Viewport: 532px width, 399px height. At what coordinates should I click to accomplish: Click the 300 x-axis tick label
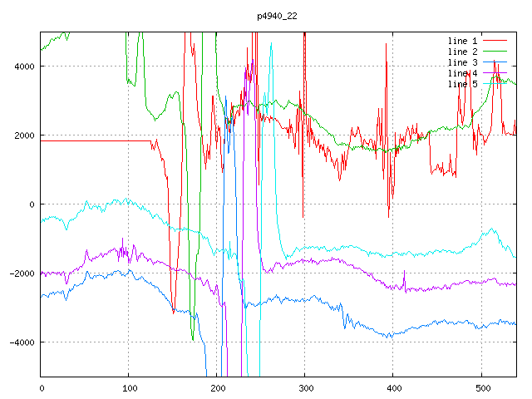[305, 387]
